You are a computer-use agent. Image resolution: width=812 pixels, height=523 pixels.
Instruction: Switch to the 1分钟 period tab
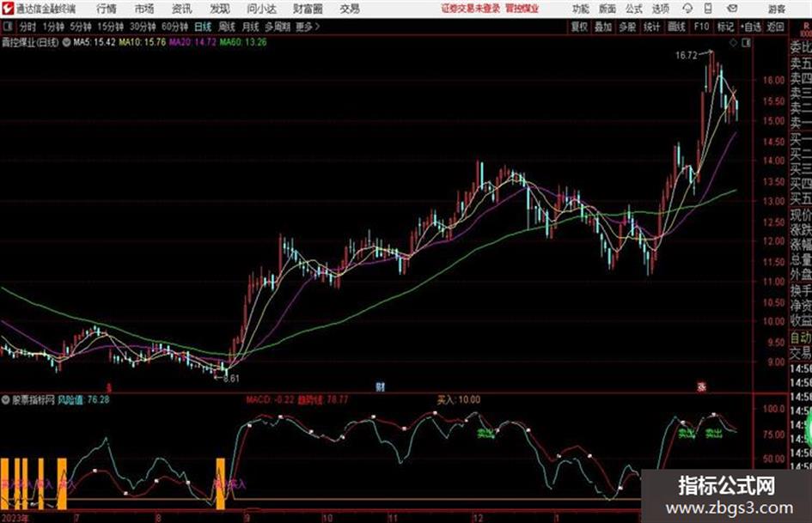tap(53, 27)
